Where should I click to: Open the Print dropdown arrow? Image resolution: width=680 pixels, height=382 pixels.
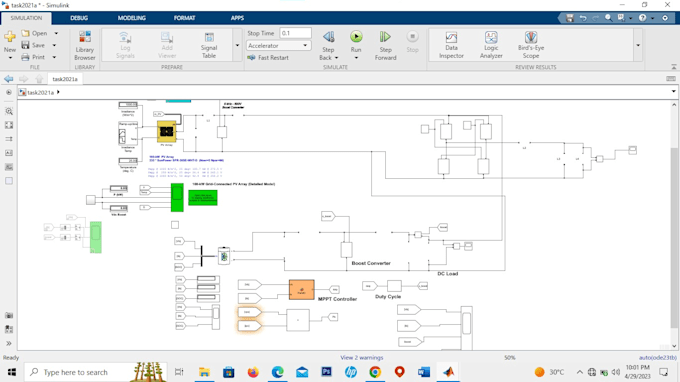tap(54, 57)
